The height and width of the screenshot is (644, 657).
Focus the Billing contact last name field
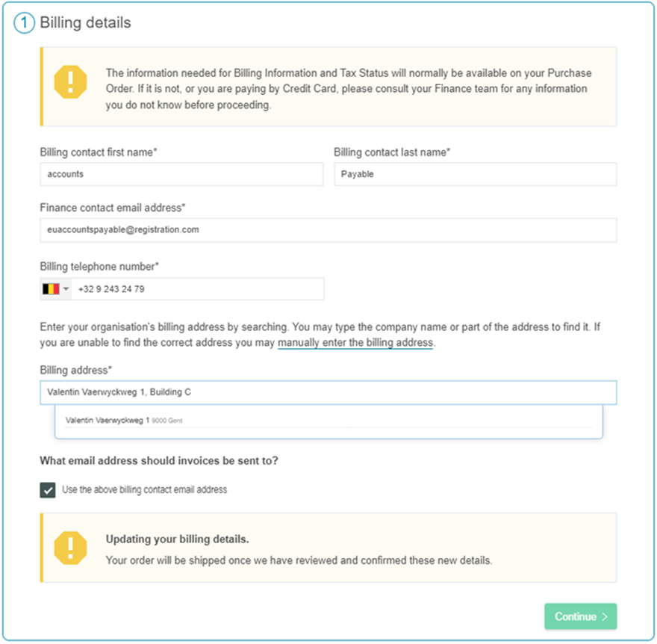[x=475, y=174]
